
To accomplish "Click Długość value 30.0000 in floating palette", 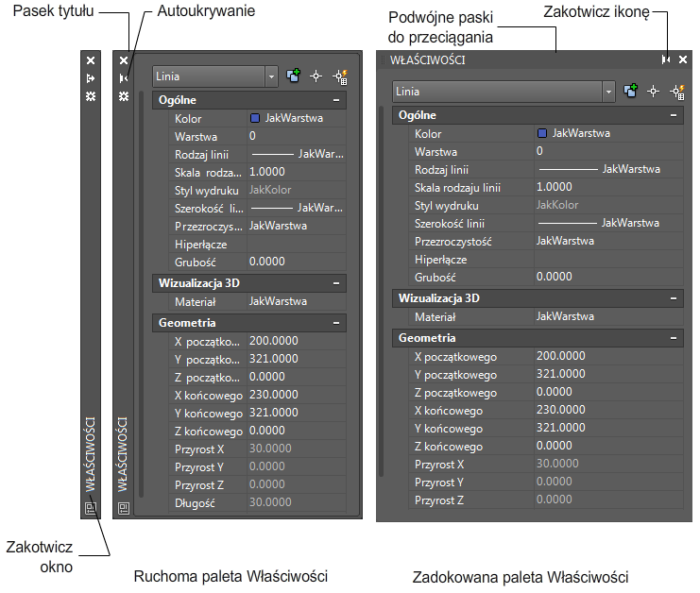I will point(297,502).
